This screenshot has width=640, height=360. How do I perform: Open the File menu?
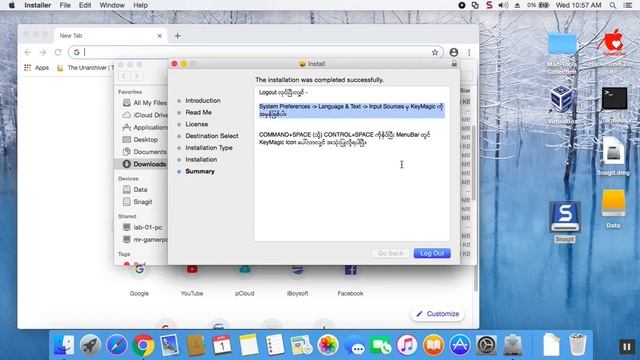click(65, 5)
